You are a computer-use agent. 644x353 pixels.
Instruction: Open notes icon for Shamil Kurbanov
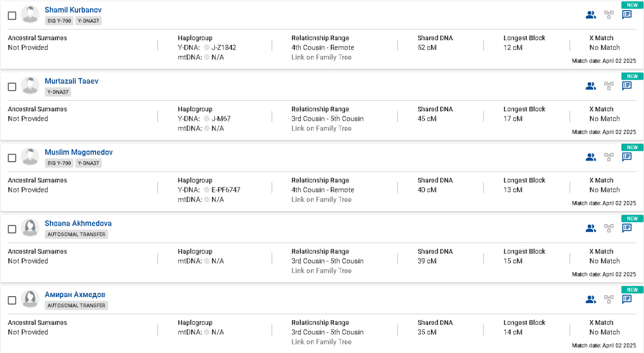tap(627, 15)
